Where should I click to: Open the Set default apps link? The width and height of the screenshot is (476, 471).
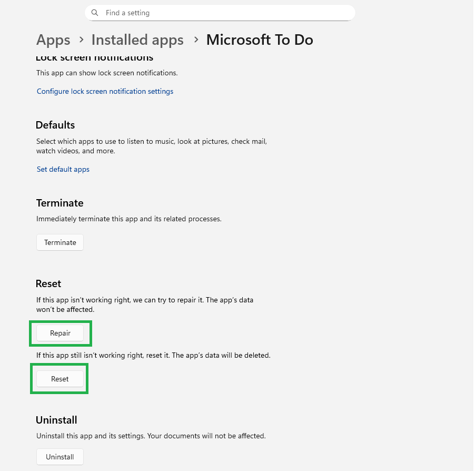click(63, 169)
